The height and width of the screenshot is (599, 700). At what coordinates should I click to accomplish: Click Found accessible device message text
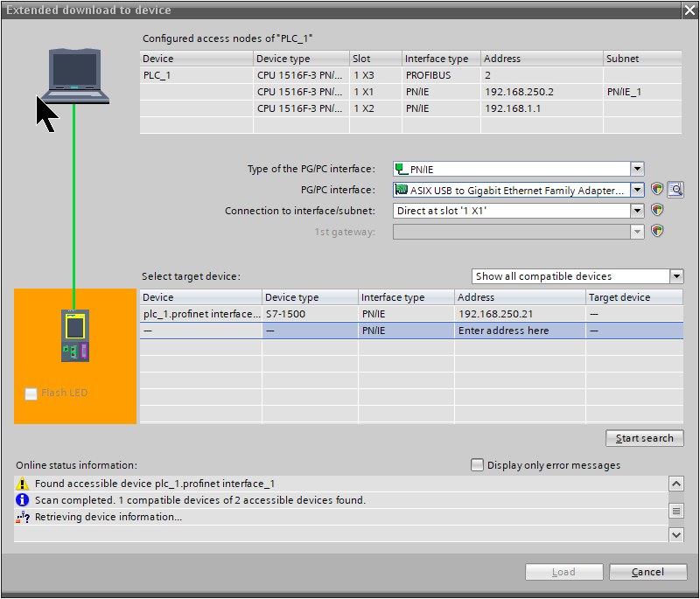[155, 484]
